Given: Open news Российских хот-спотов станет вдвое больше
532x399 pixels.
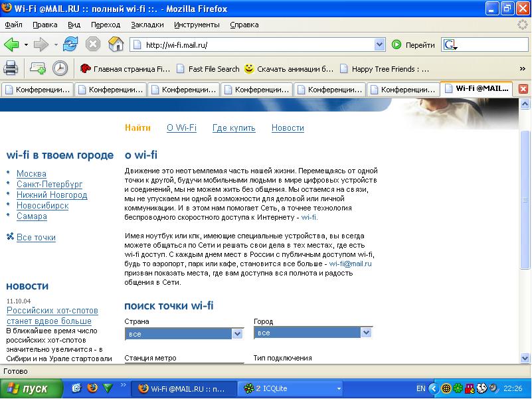Looking at the screenshot, I should (x=52, y=315).
